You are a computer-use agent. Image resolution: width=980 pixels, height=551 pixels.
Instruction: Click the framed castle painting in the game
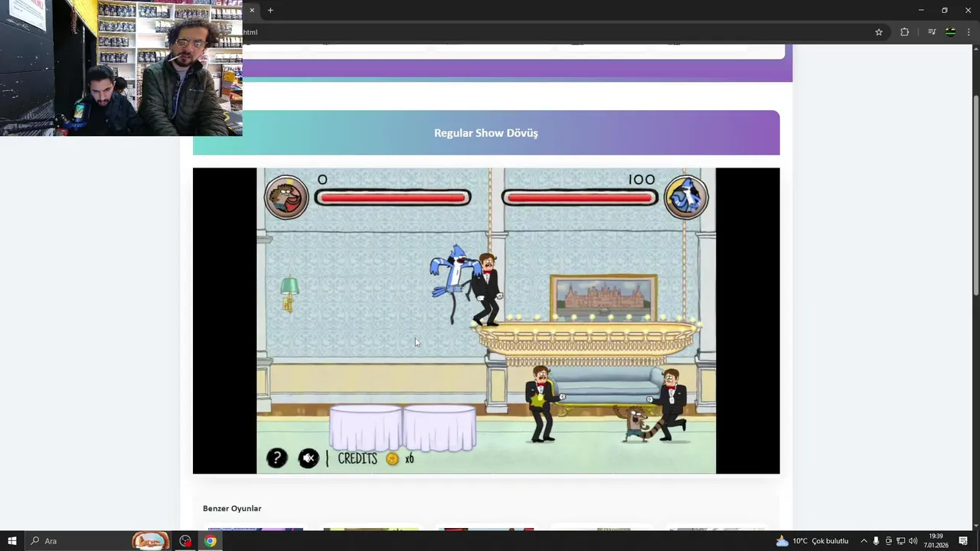603,297
